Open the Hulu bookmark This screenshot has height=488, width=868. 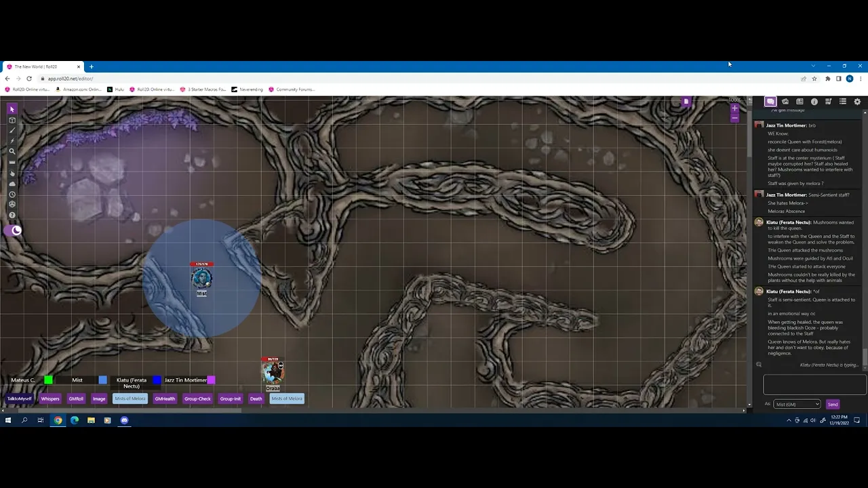coord(116,89)
